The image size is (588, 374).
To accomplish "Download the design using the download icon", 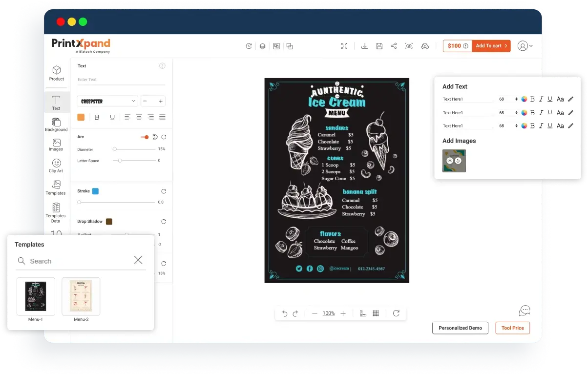I will [x=364, y=46].
